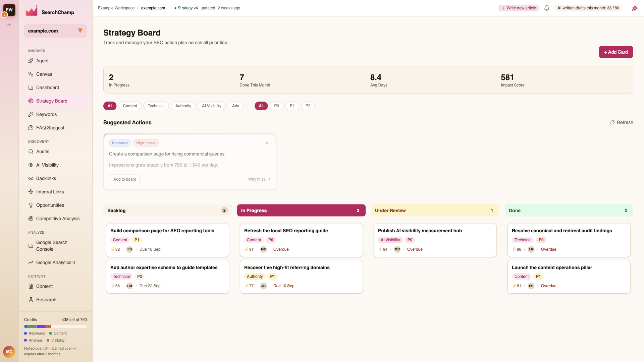Click the In Progress column header

pos(301,210)
